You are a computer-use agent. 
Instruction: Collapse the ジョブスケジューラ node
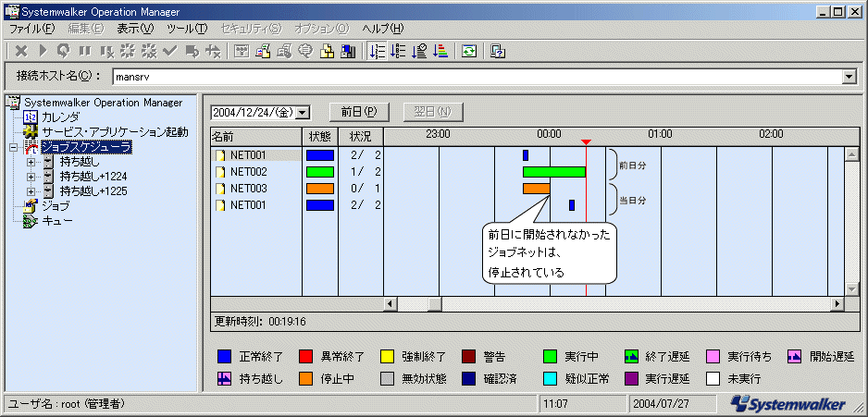click(x=14, y=148)
